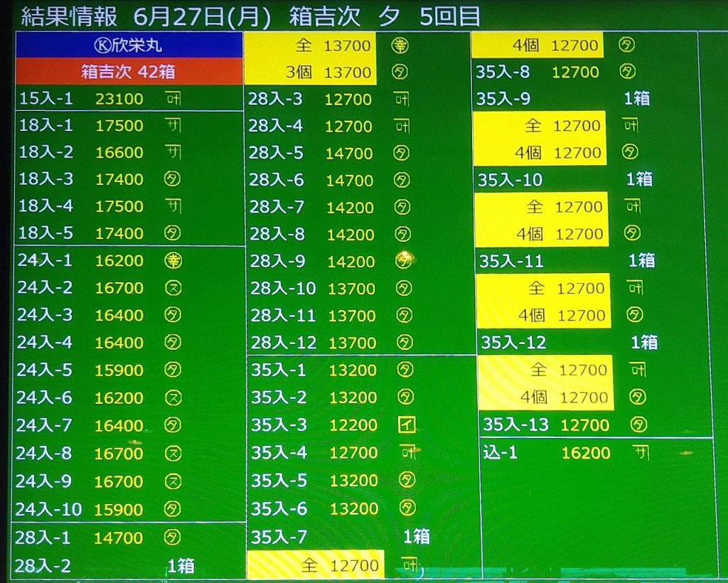Select the red 箱吉次 42箱 header

coord(128,72)
